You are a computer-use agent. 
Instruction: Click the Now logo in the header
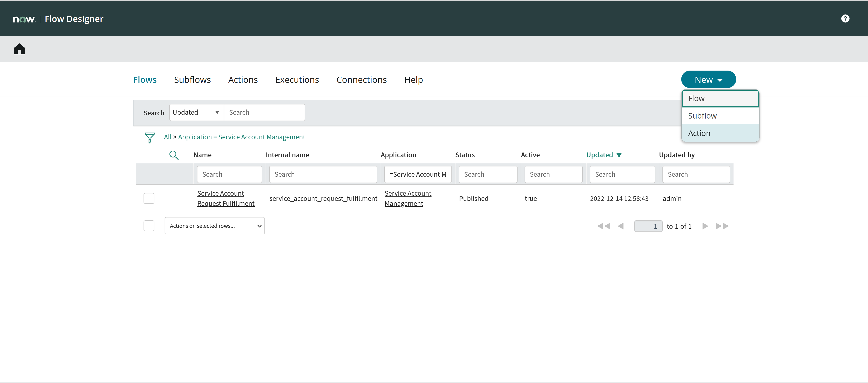(x=24, y=19)
